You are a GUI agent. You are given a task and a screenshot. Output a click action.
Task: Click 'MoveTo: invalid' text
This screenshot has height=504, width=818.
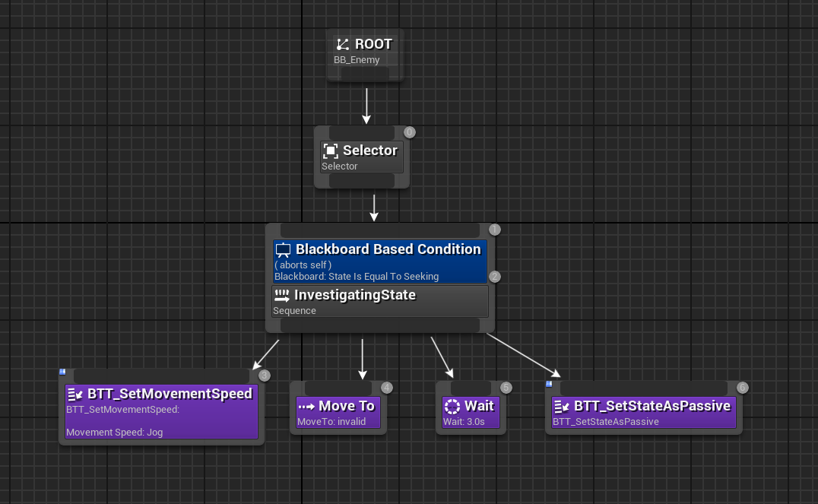[331, 422]
